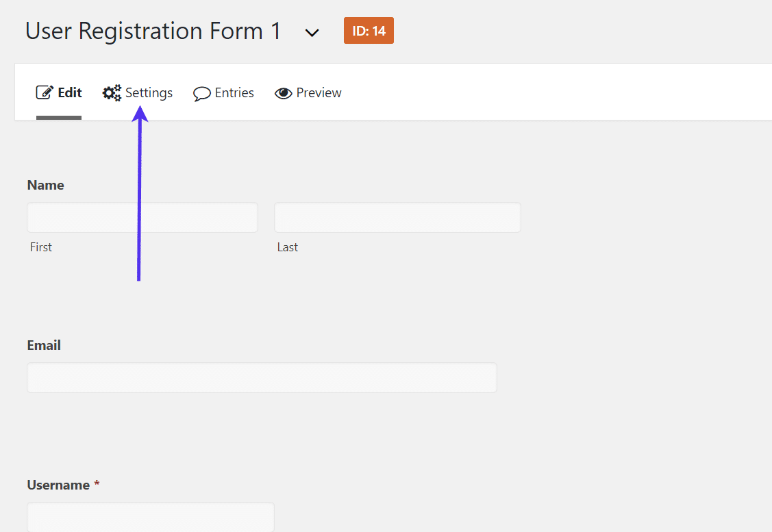Switch to the Entries tab
Screen dimensions: 772x532
point(235,92)
